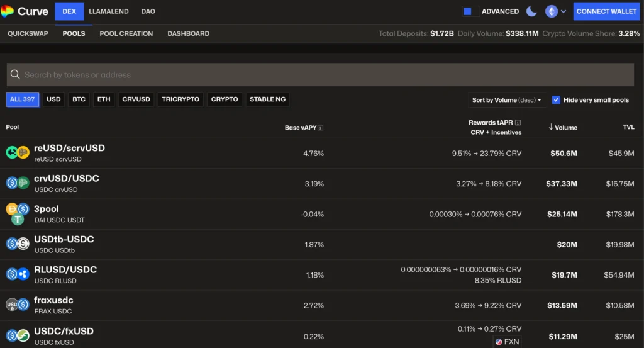Filter pools by CRVUSD
Viewport: 644px width, 348px height.
pyautogui.click(x=136, y=99)
